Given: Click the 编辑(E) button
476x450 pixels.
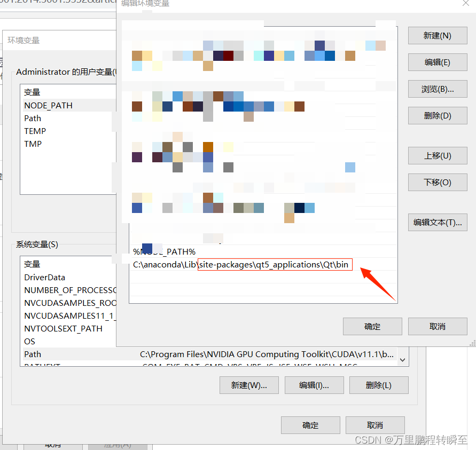Looking at the screenshot, I should 437,62.
